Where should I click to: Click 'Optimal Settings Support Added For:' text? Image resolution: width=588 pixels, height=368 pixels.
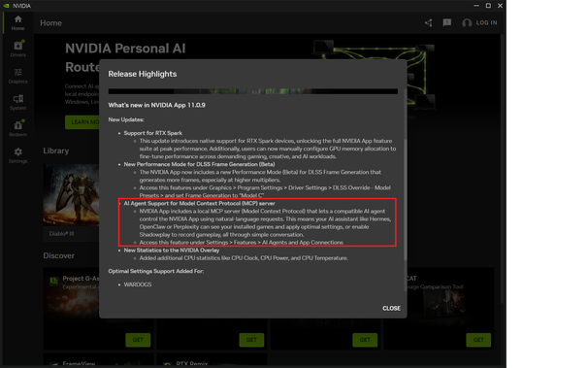[x=156, y=271]
